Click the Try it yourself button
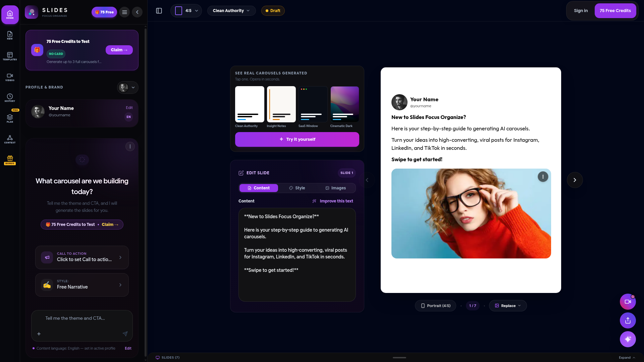 click(297, 139)
